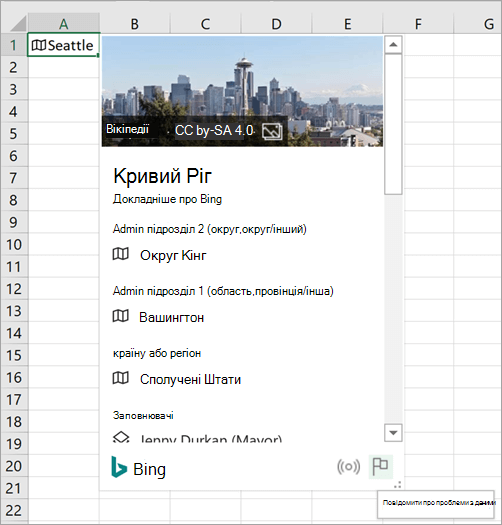Screen dimensions: 502x525
Task: Click the broadcast signal icon beside Bing
Action: point(349,466)
